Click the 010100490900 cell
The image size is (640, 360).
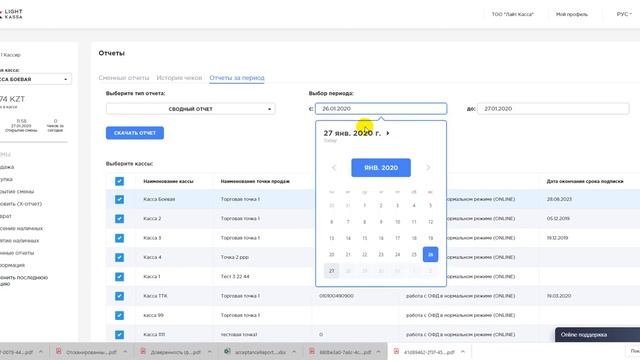point(336,296)
